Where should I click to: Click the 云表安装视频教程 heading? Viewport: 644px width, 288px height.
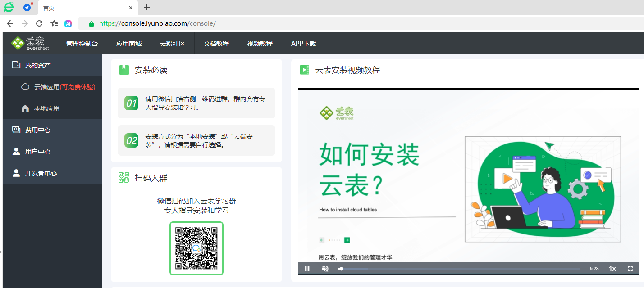click(347, 70)
